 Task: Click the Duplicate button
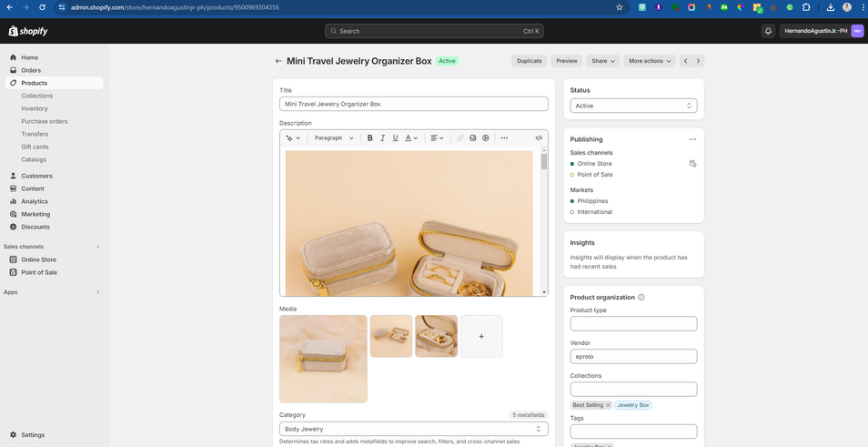[530, 61]
